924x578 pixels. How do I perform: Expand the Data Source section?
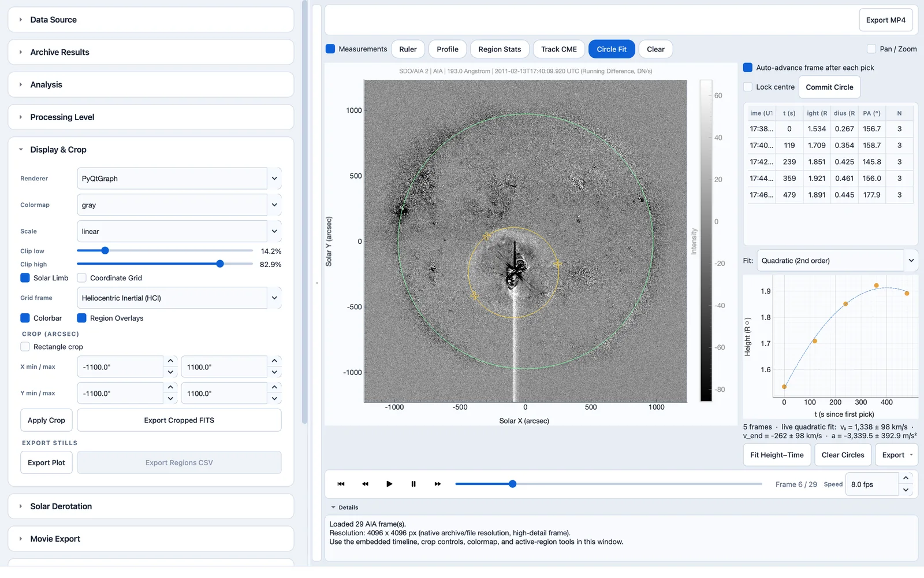pyautogui.click(x=151, y=20)
